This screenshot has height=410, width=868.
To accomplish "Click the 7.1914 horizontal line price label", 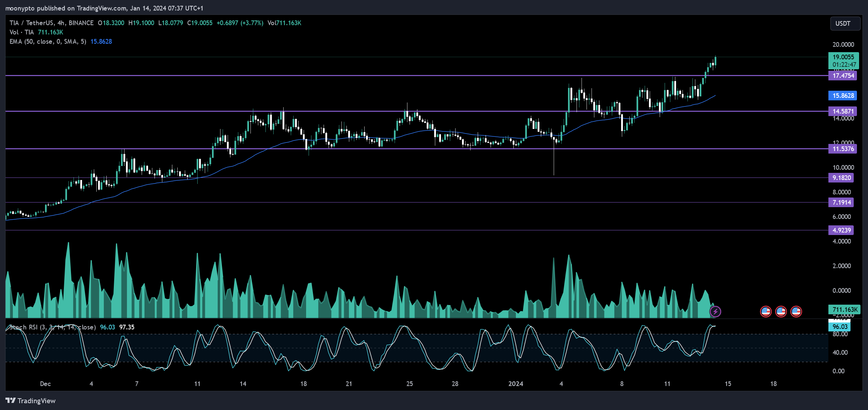I will (842, 202).
